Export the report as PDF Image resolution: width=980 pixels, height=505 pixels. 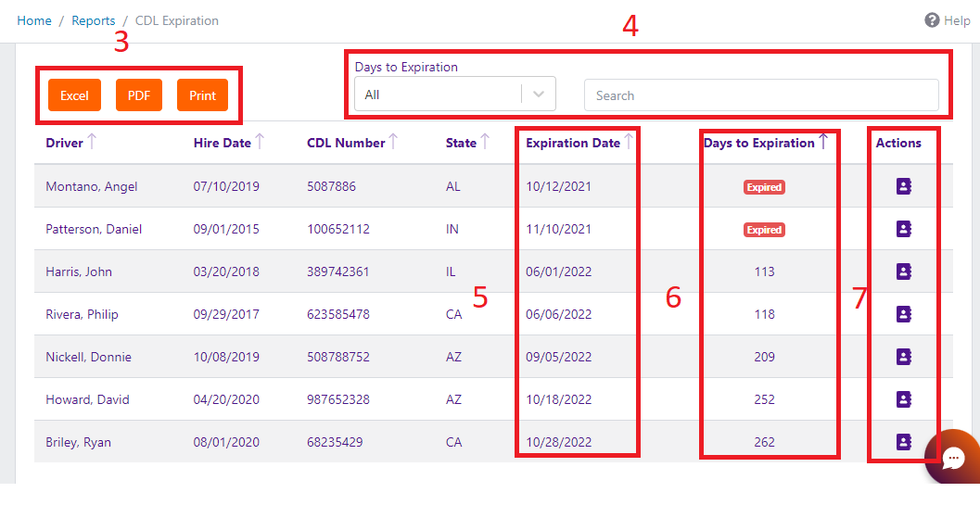139,95
